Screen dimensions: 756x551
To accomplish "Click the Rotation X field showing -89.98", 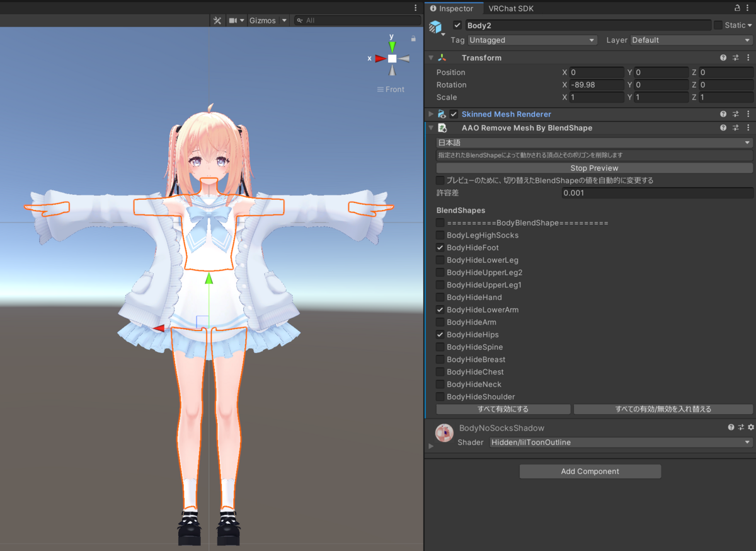I will coord(597,85).
